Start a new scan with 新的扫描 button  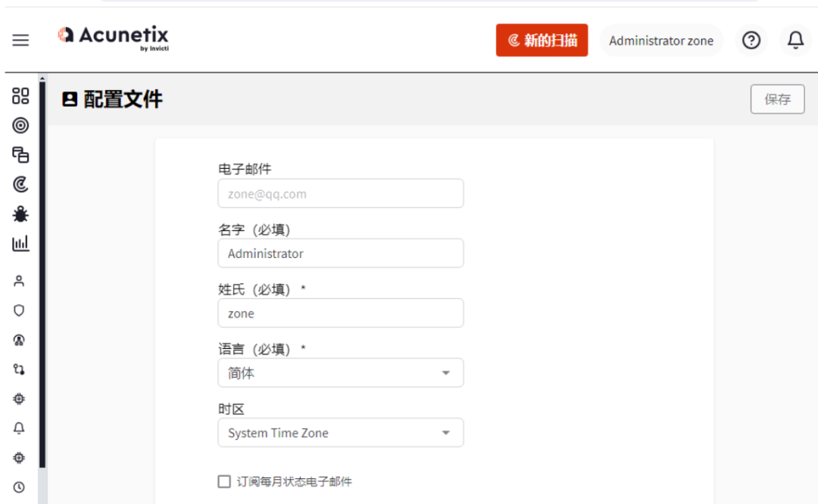[542, 40]
